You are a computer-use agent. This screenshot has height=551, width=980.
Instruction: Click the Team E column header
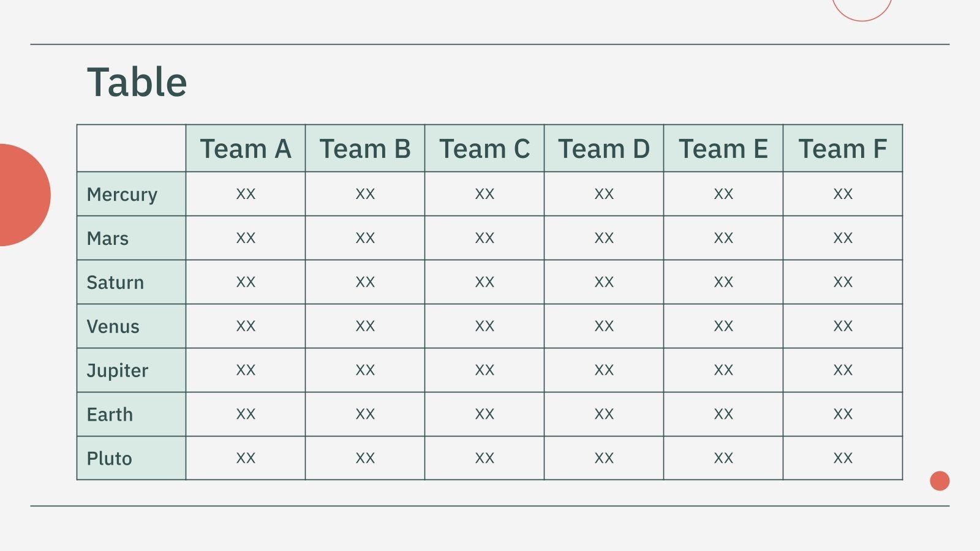coord(723,148)
